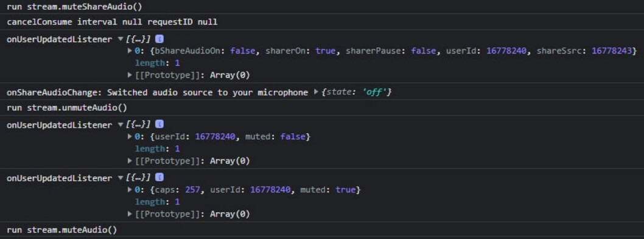
Task: Click info icon of array with muted: false
Action: (159, 124)
